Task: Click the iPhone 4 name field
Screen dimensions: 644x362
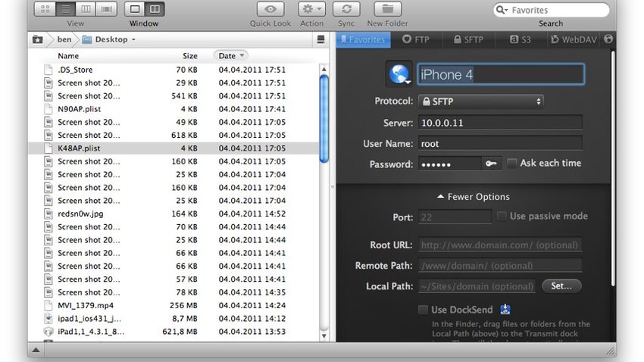Action: point(501,74)
